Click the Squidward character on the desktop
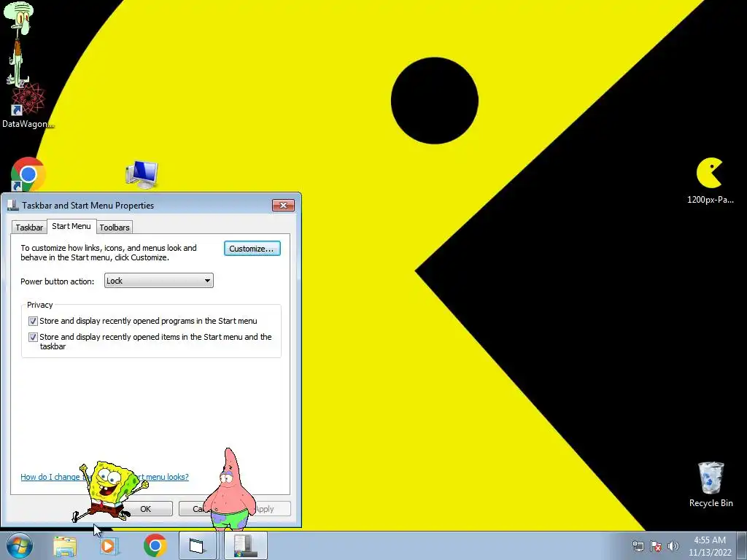Viewport: 747px width, 560px height. point(18,45)
